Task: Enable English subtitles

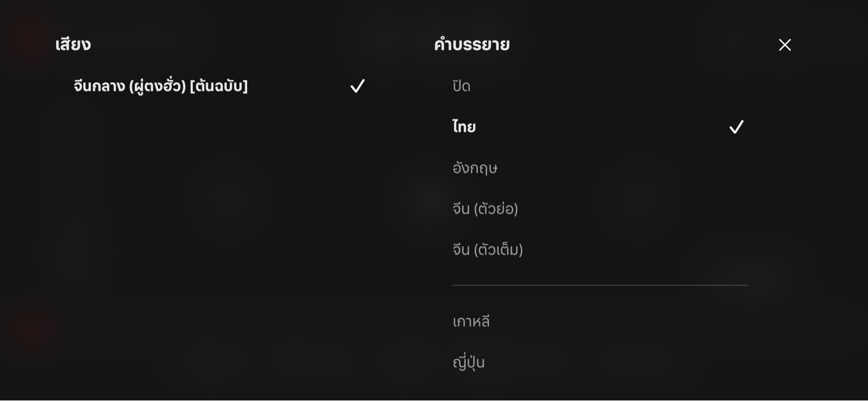Action: [x=475, y=168]
